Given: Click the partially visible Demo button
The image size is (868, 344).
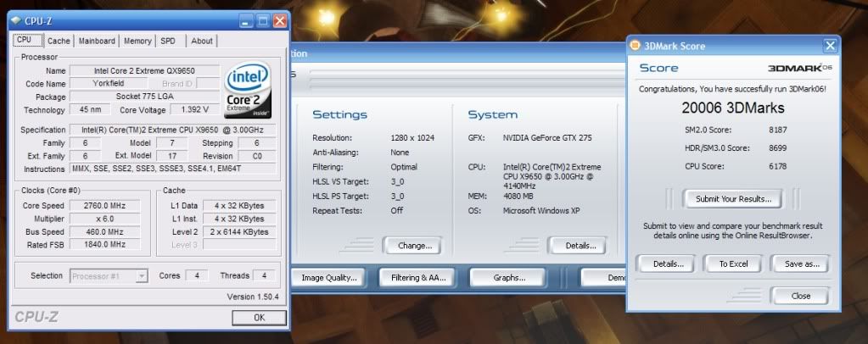Looking at the screenshot, I should tap(602, 278).
